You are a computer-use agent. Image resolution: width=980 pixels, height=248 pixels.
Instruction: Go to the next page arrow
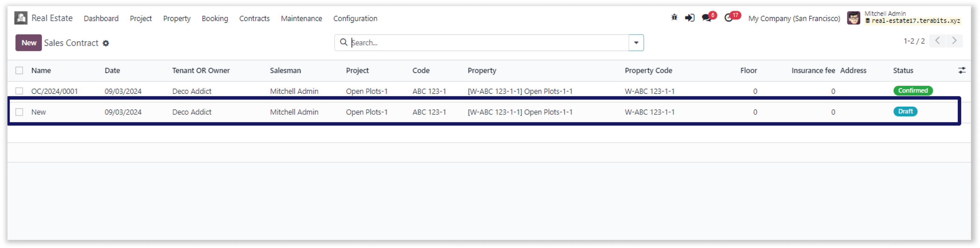954,41
